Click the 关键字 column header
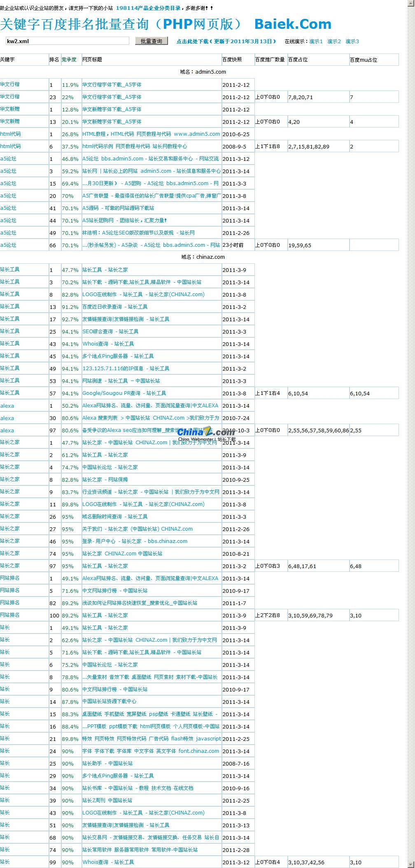Viewport: 415px width, 868px height. tap(7, 60)
